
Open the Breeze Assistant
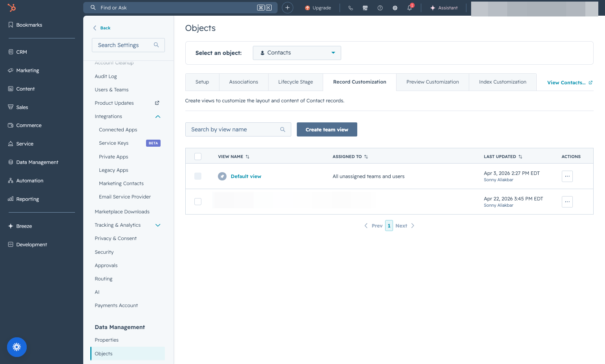444,7
